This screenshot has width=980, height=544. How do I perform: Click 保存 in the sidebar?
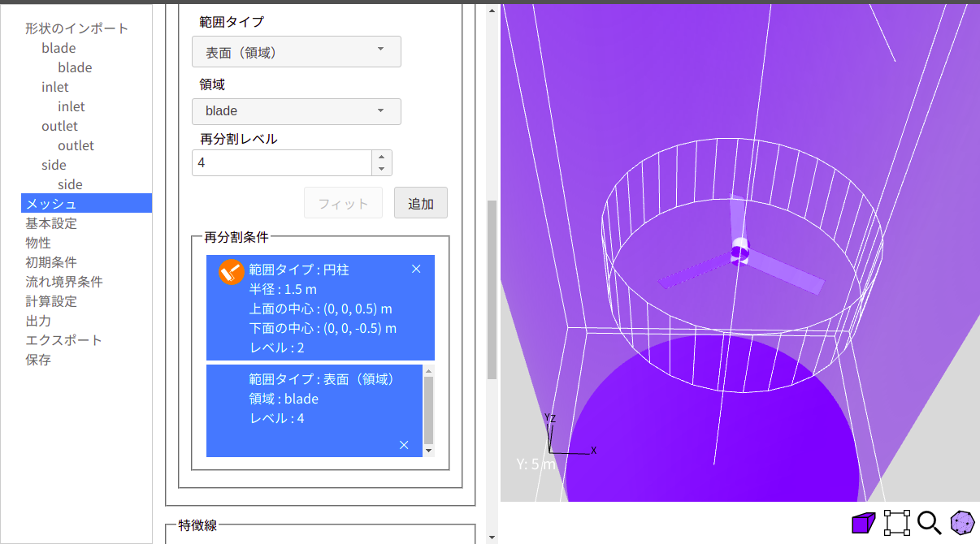pos(38,360)
